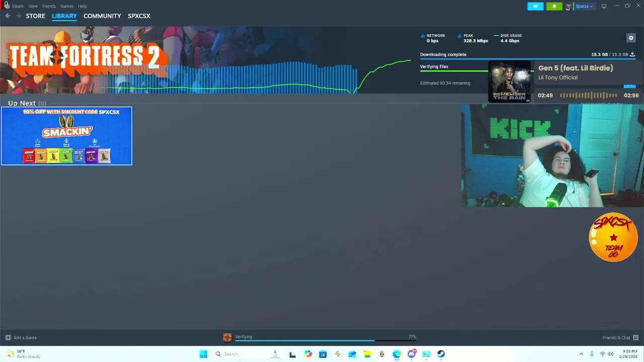Screen dimensions: 644x362
Task: Go to the STORE tab
Action: coord(35,16)
